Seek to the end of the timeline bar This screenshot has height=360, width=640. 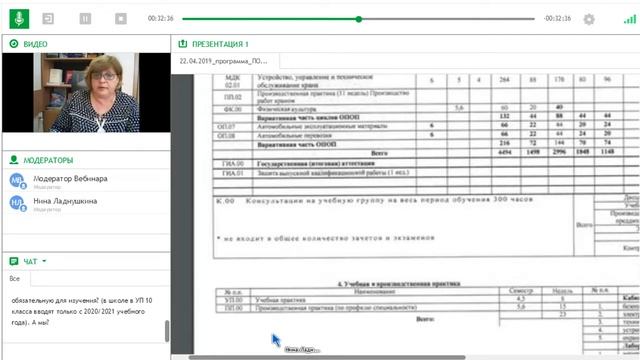[533, 19]
